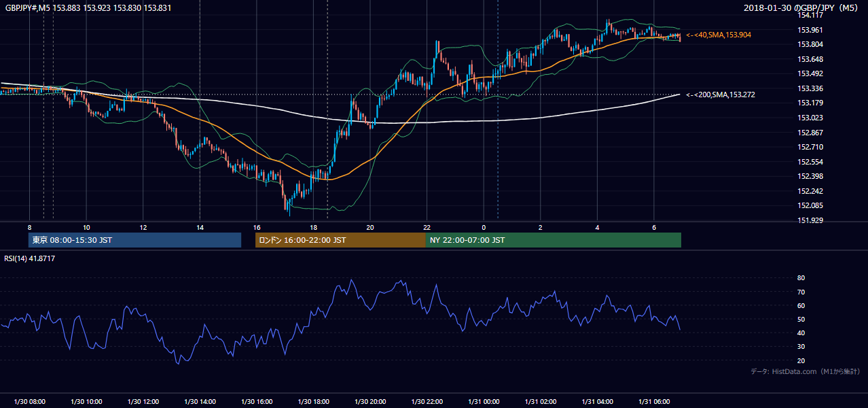Click price axis value 153.648
The height and width of the screenshot is (408, 868).
(x=810, y=59)
